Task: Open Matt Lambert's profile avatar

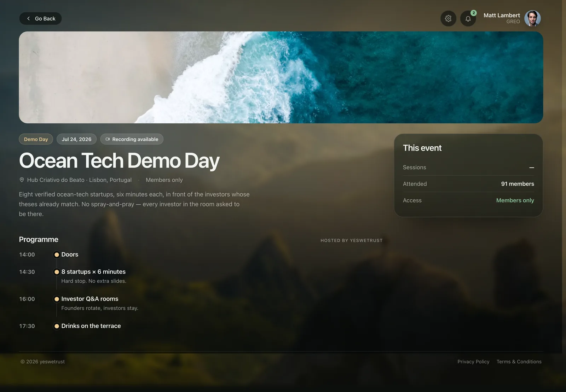Action: [532, 18]
